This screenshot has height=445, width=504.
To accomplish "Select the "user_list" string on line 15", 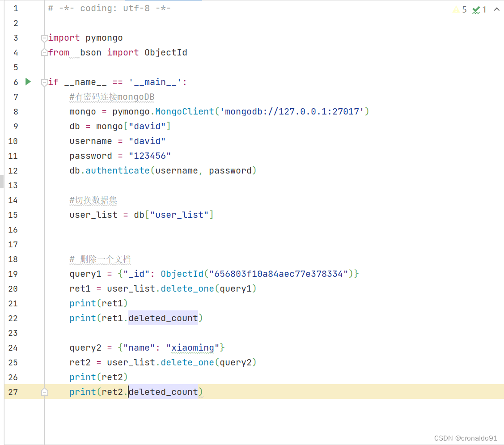I will pos(179,215).
